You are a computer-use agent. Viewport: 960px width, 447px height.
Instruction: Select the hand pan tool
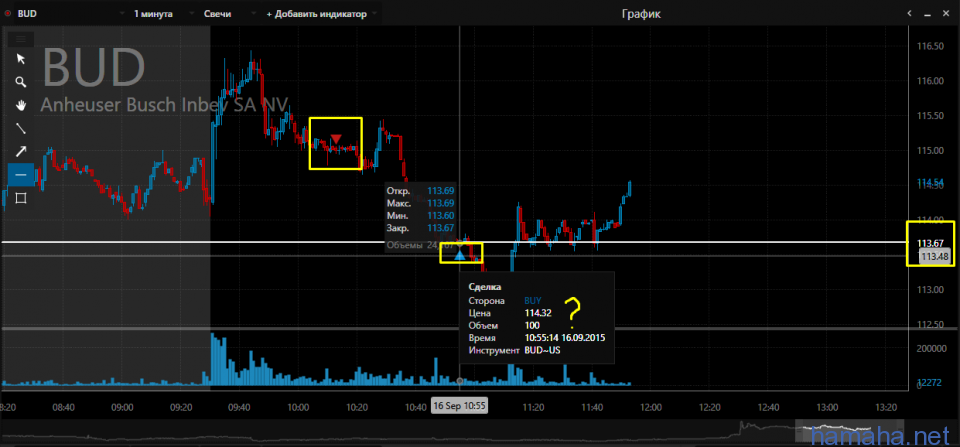click(21, 105)
